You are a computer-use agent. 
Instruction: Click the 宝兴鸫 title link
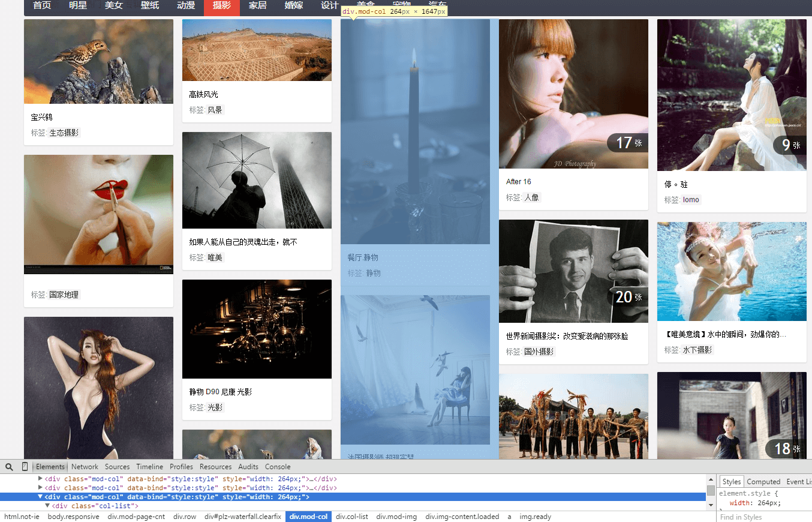coord(42,117)
